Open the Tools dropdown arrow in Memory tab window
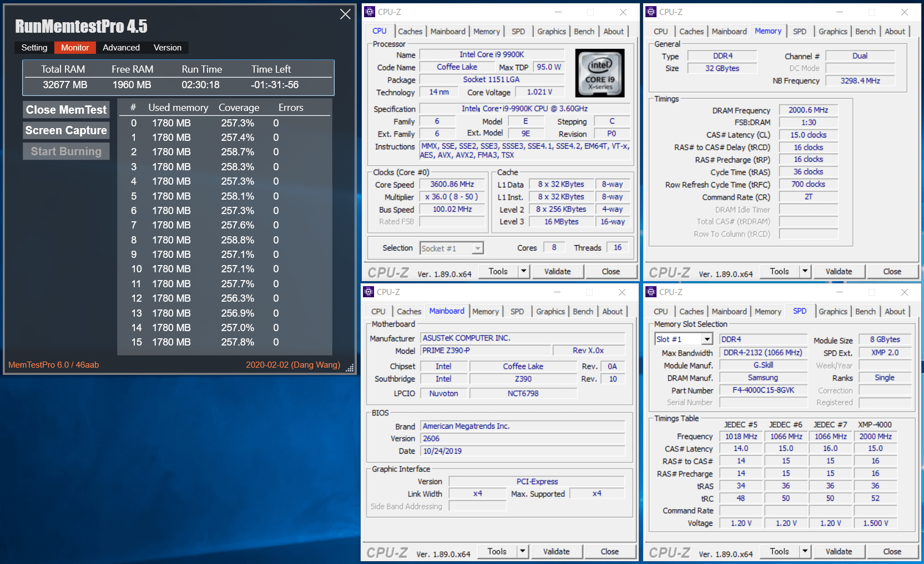This screenshot has height=564, width=924. click(805, 271)
